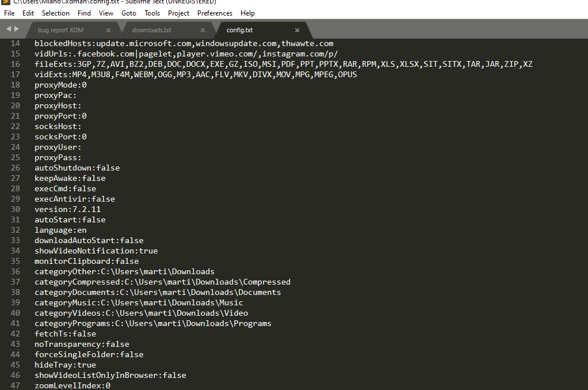
Task: Switch to the downloads.txt tab
Action: point(151,29)
